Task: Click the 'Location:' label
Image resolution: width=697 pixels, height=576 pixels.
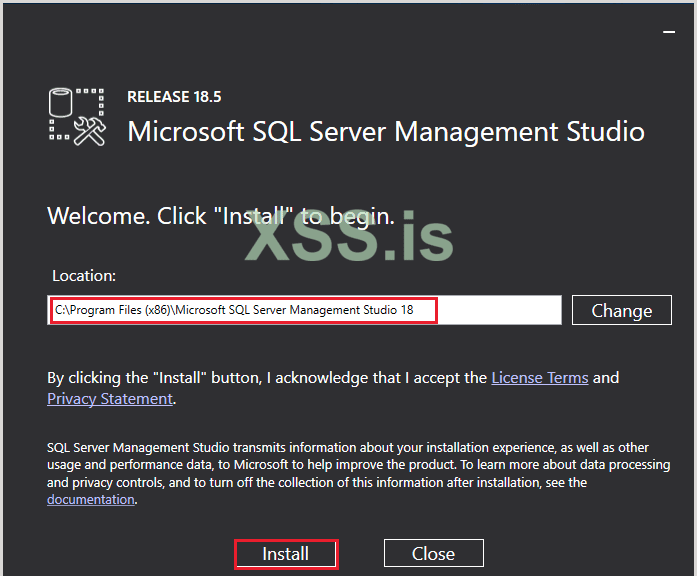Action: (84, 274)
